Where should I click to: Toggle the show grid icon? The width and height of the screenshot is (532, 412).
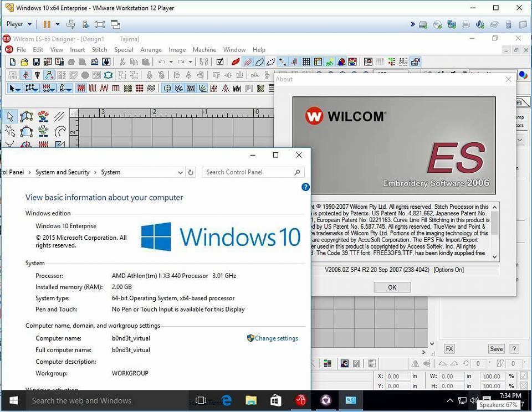coord(306,61)
